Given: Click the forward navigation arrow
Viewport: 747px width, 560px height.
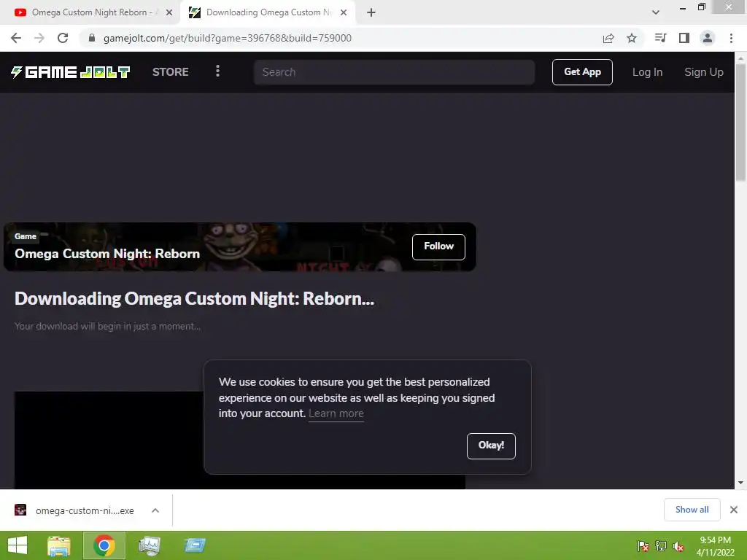Looking at the screenshot, I should pos(39,38).
